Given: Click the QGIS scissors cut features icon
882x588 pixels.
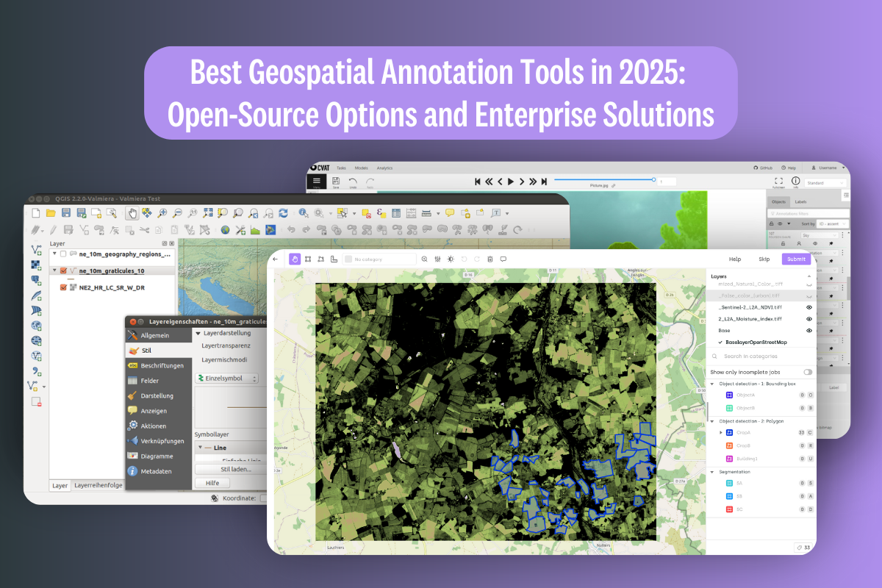Looking at the screenshot, I should (144, 230).
